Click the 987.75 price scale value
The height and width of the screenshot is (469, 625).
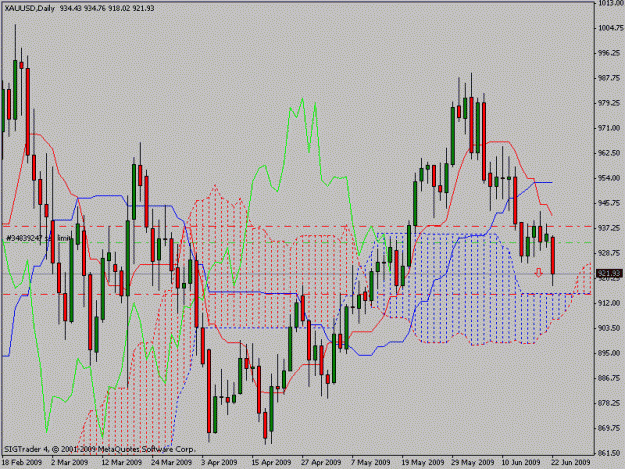pyautogui.click(x=609, y=78)
